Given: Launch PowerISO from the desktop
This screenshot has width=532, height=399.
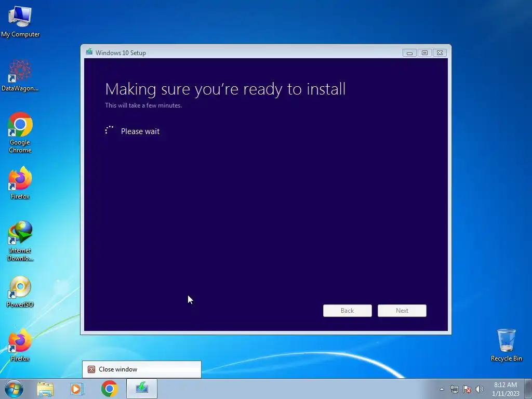Looking at the screenshot, I should point(20,291).
